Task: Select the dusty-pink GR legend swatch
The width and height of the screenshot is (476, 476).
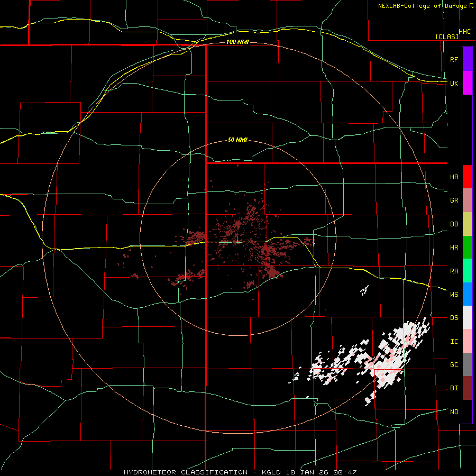Action: 467,200
